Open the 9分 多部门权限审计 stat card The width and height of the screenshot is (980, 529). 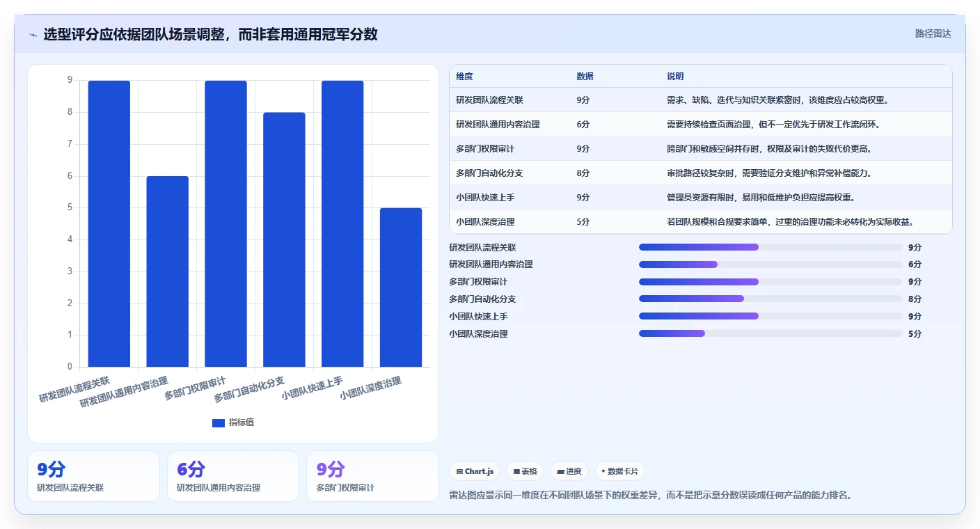(x=372, y=476)
